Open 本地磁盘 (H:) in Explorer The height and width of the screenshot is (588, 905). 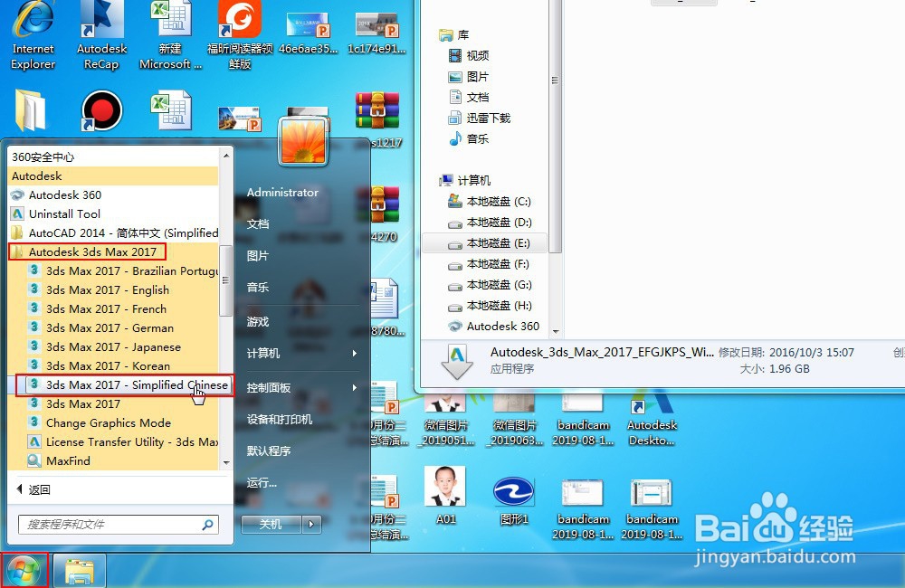click(x=490, y=306)
